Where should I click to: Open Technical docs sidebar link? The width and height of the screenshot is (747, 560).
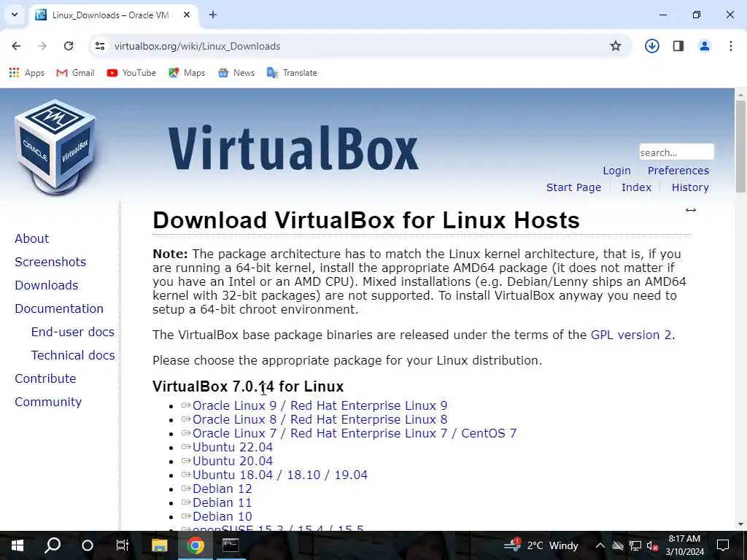point(73,355)
